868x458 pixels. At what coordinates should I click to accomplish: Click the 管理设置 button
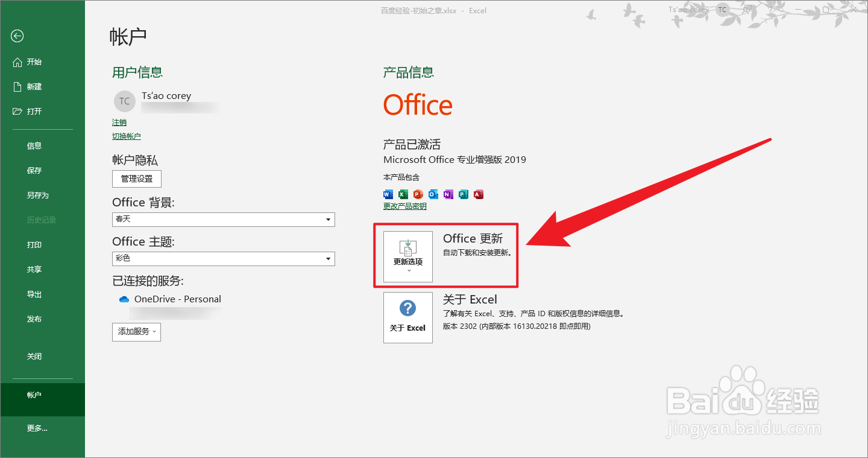point(137,179)
